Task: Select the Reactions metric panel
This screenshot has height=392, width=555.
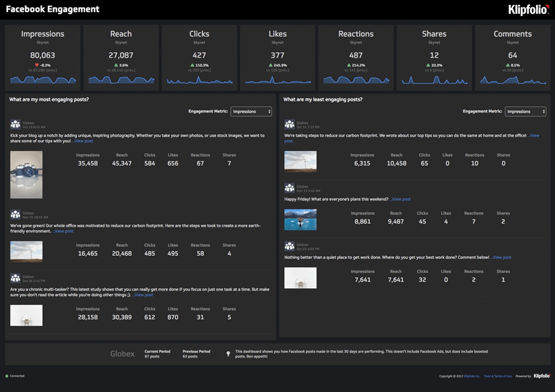Action: (355, 57)
